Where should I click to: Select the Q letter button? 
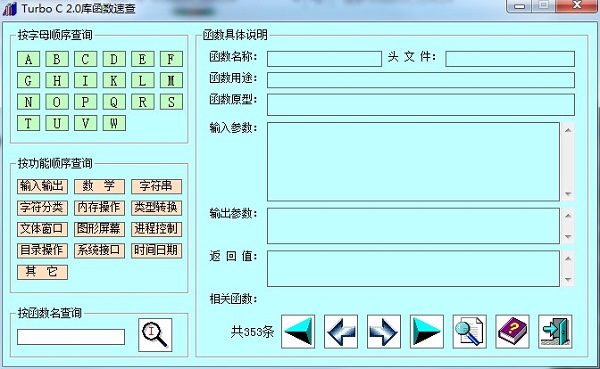[x=114, y=102]
